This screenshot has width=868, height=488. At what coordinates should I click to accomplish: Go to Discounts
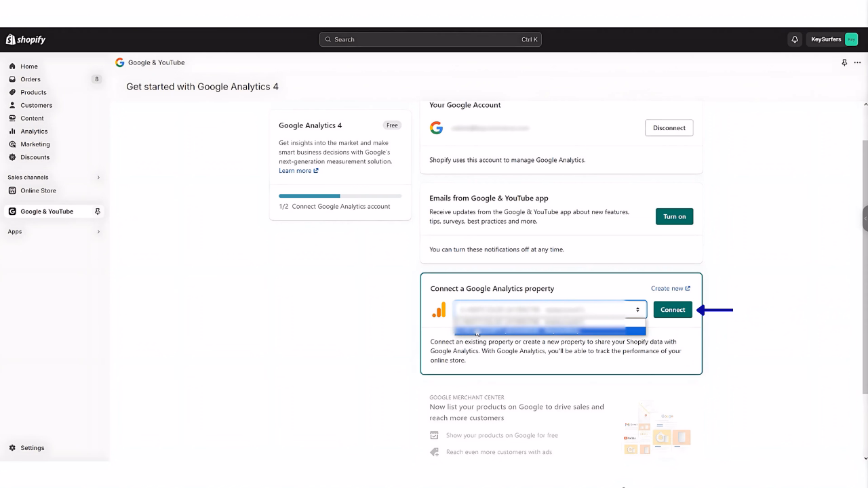point(35,157)
